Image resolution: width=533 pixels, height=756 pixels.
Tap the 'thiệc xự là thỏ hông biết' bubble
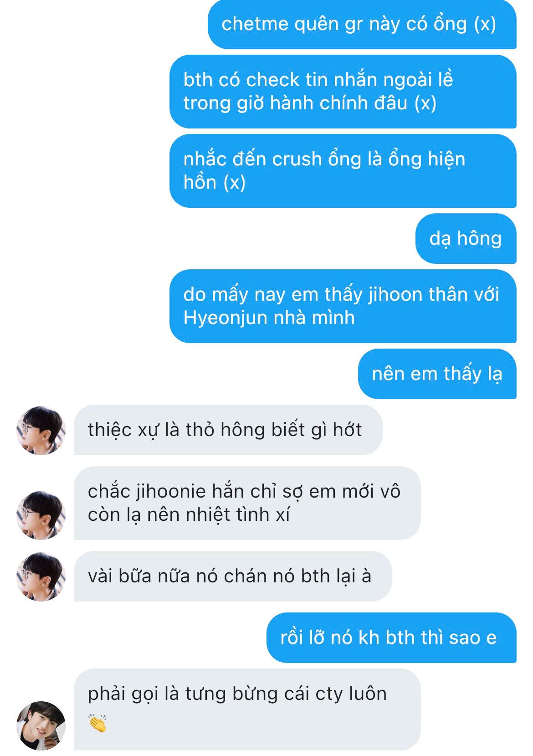click(228, 430)
